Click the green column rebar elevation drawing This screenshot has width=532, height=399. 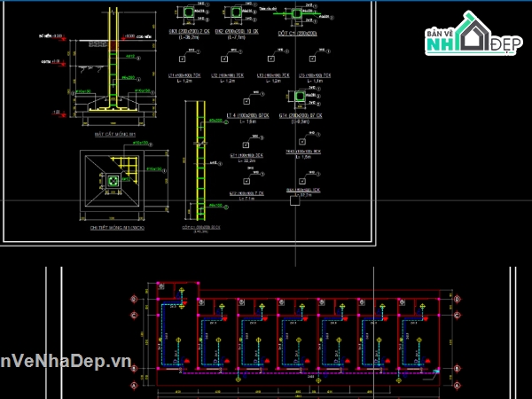[x=201, y=160]
